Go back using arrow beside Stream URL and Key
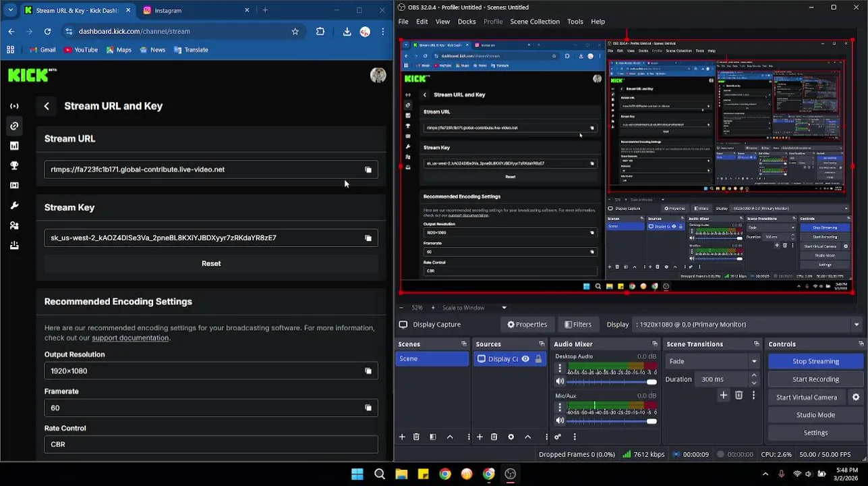Screen dimensions: 868x486 coord(47,106)
